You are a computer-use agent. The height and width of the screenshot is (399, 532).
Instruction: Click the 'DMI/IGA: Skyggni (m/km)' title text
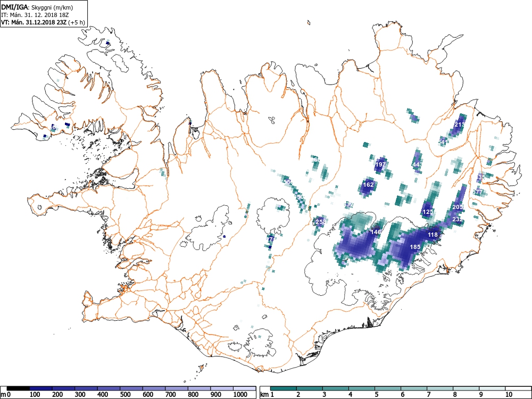pyautogui.click(x=37, y=7)
